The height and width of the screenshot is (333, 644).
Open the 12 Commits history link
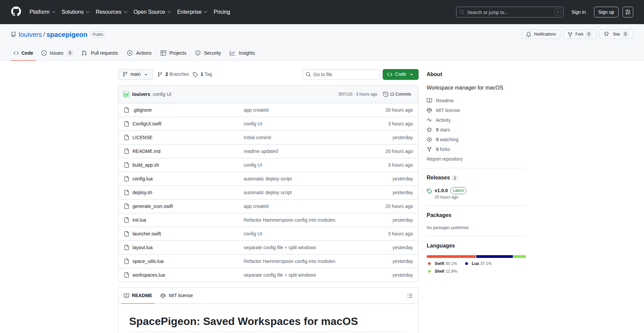pos(397,94)
